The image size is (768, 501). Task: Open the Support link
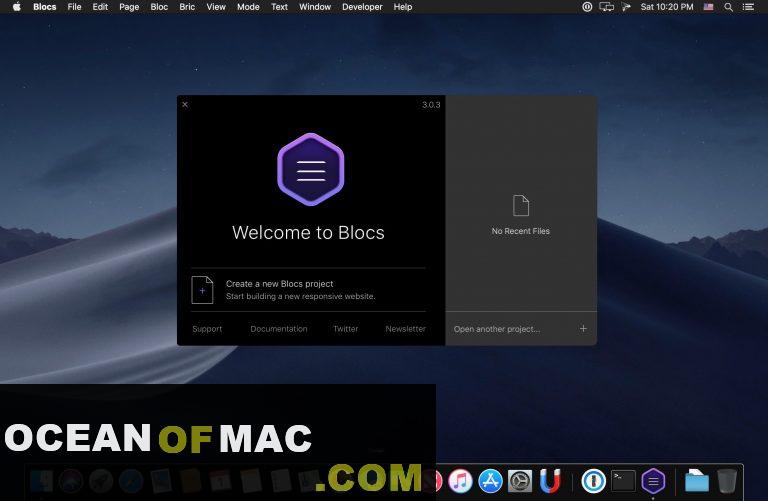[207, 329]
